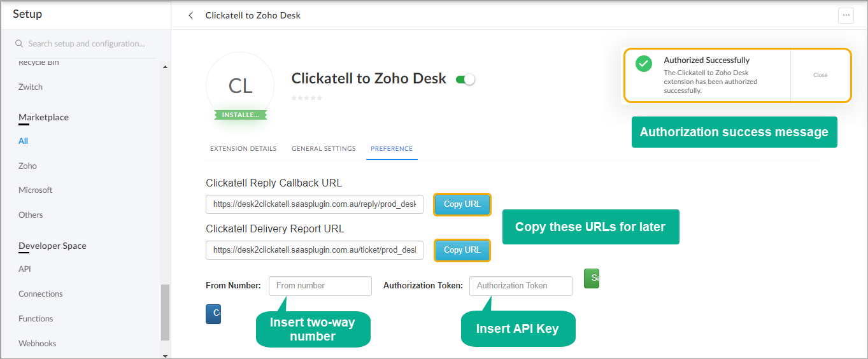The image size is (868, 359).
Task: Copy the Clickatell Delivery Report URL
Action: pos(462,250)
